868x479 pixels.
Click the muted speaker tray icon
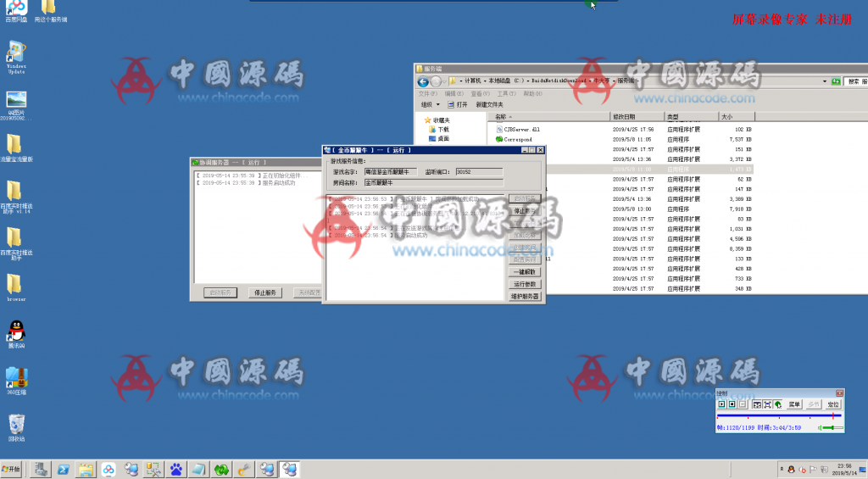[x=802, y=470]
